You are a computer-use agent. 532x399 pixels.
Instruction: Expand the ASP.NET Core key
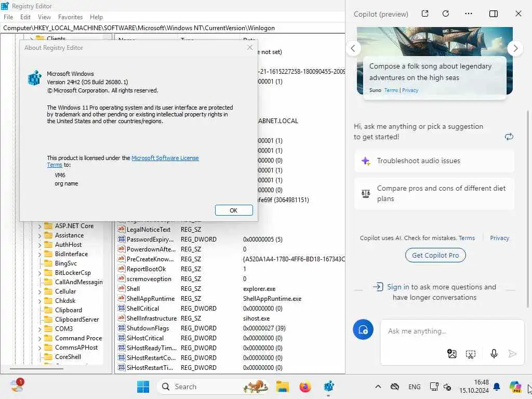(39, 226)
